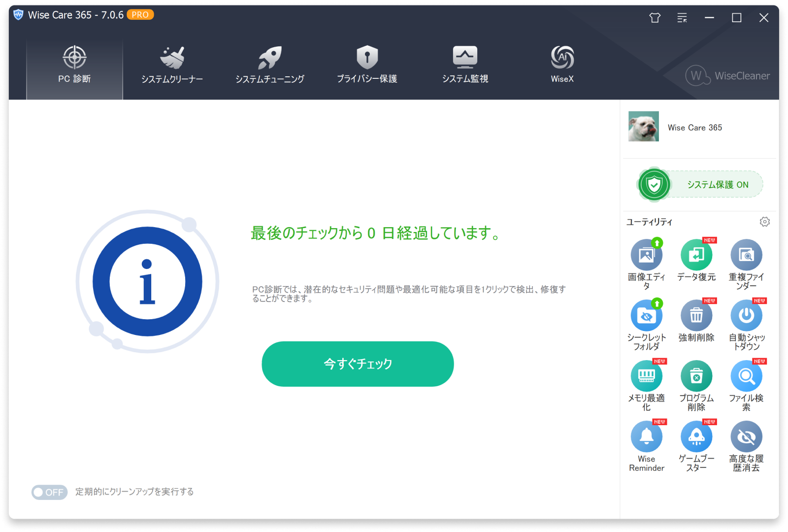
Task: Open the 強制削除 (Force Delete) tool
Action: (x=696, y=315)
